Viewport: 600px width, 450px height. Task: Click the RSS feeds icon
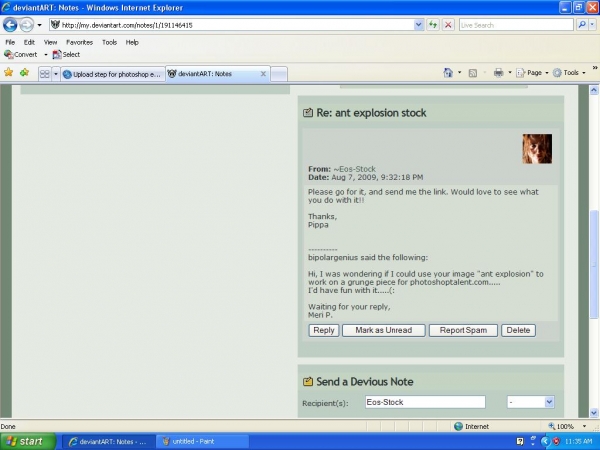[x=473, y=73]
